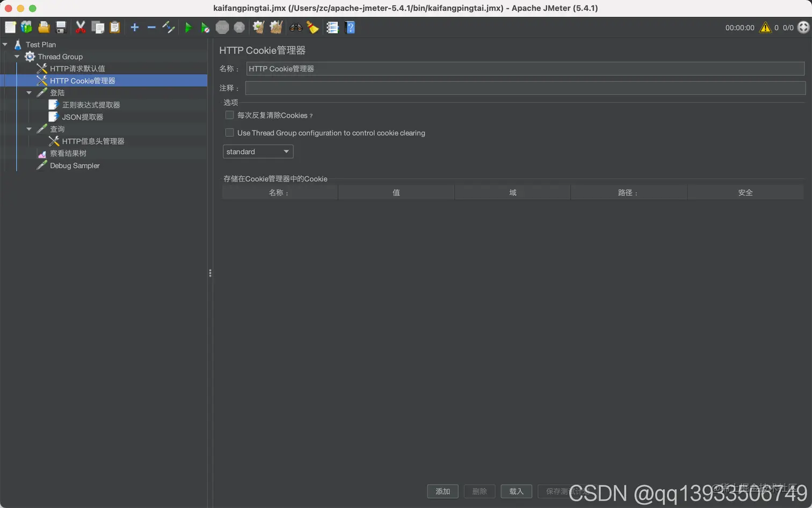Click the Toggle enable/disable toolbar icon
812x508 pixels.
tap(169, 27)
